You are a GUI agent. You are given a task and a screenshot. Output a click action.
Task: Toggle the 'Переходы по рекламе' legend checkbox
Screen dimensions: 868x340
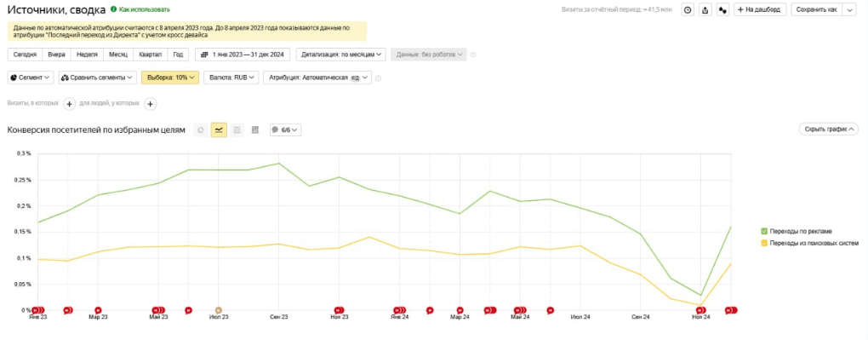point(764,231)
